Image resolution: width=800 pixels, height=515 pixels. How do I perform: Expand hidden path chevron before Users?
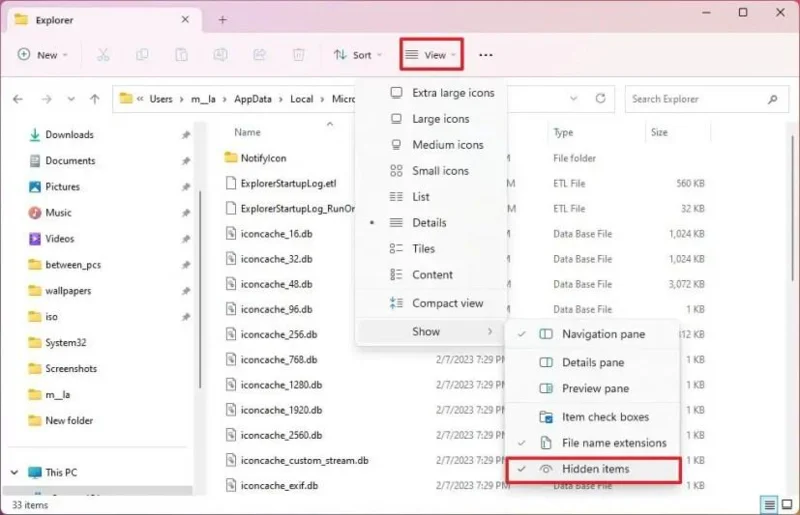click(140, 99)
